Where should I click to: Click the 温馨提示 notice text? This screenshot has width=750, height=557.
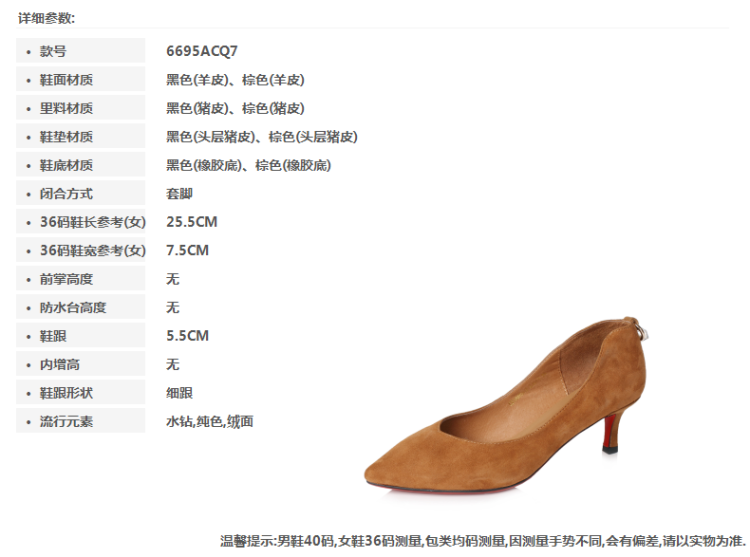483,541
